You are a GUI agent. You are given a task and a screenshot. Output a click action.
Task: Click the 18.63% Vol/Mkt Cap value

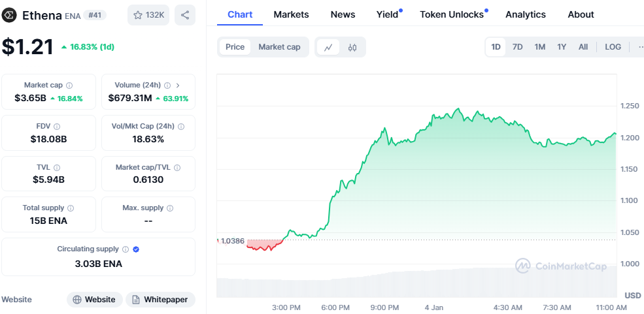coord(148,139)
